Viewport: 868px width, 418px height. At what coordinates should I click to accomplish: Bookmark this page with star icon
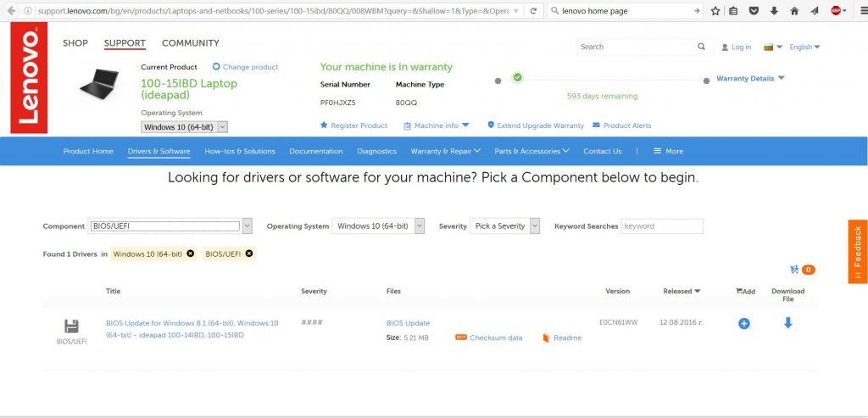click(715, 10)
